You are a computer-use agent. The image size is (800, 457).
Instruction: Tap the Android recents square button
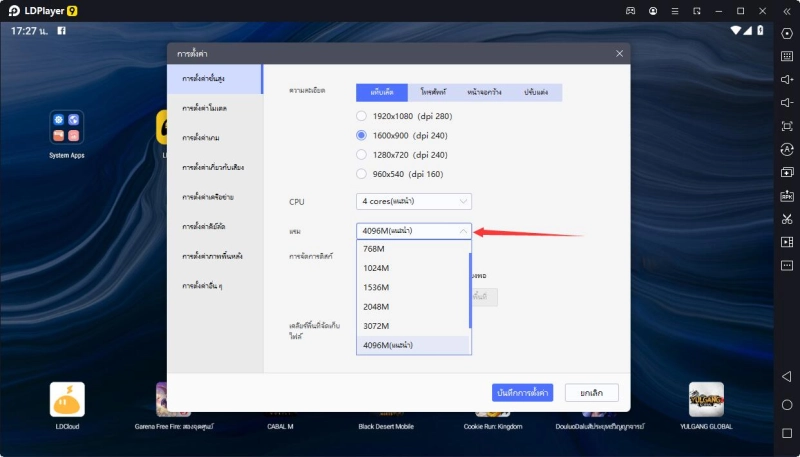[x=787, y=433]
